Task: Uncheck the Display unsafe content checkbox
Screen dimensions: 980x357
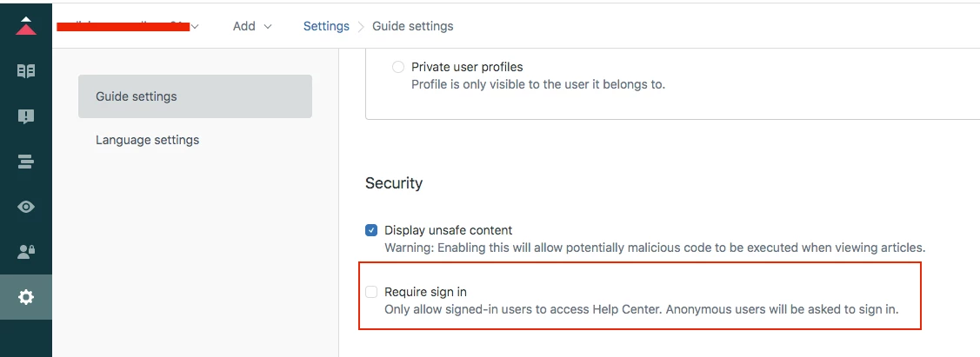Action: [371, 230]
